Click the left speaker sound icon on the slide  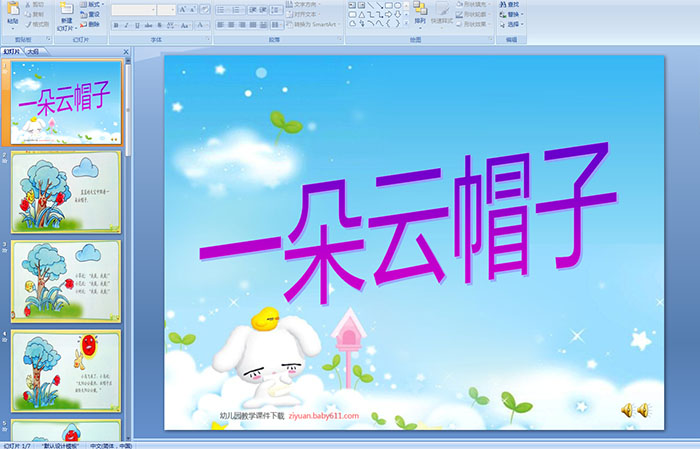point(627,410)
